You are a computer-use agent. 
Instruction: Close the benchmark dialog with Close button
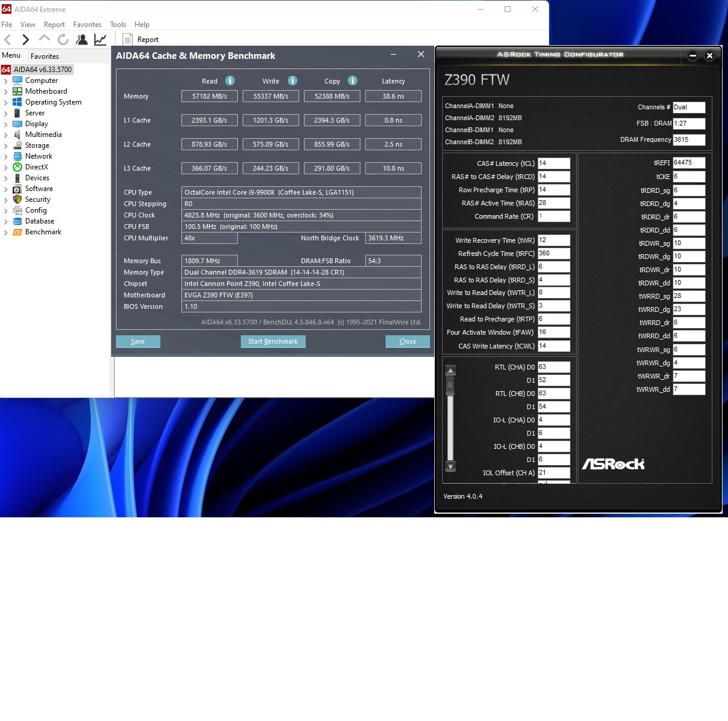click(x=408, y=341)
